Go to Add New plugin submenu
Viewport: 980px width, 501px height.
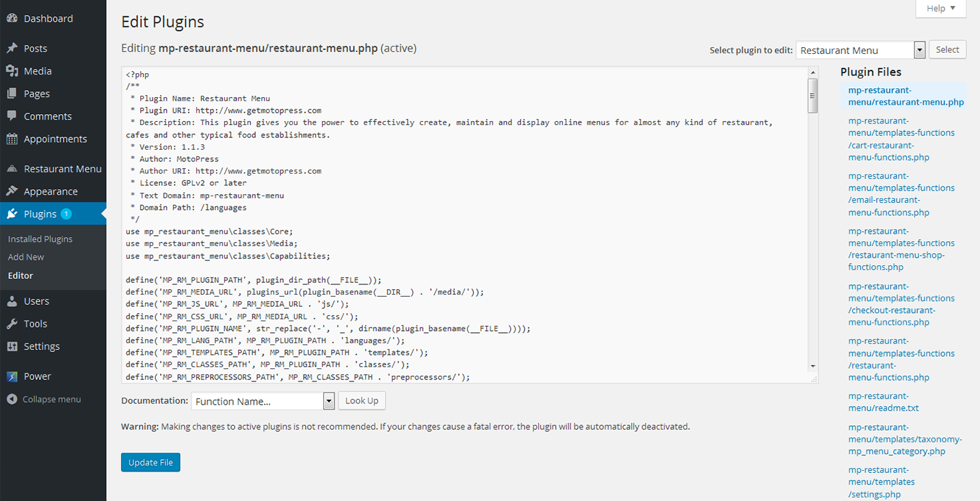click(26, 257)
